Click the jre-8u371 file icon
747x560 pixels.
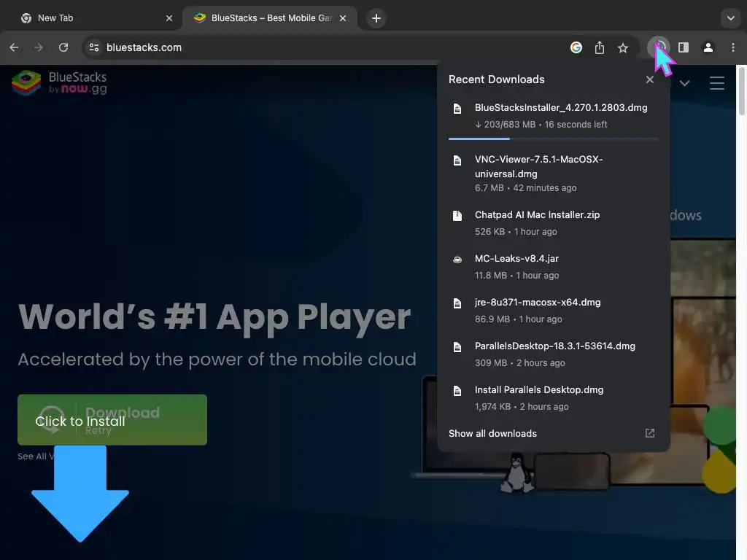point(457,303)
